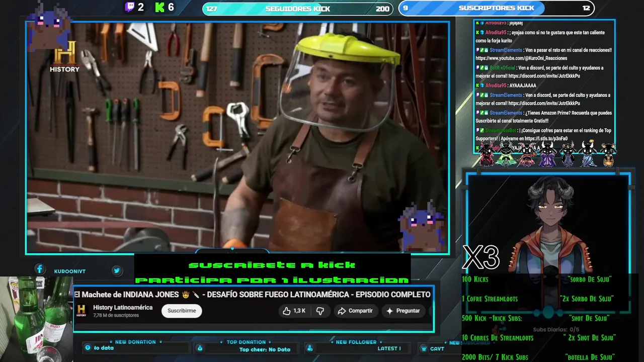The image size is (644, 362).
Task: Click the share arrow icon on Compartir
Action: point(342,311)
